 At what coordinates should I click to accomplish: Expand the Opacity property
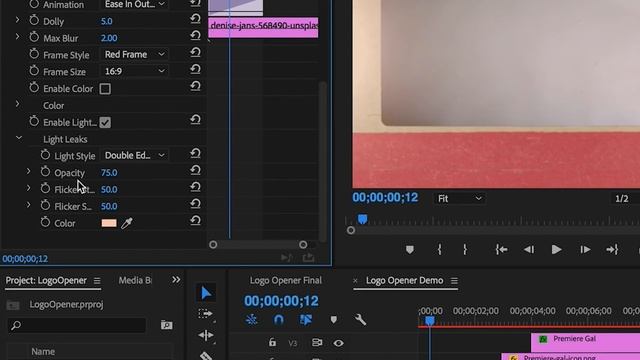coord(28,171)
